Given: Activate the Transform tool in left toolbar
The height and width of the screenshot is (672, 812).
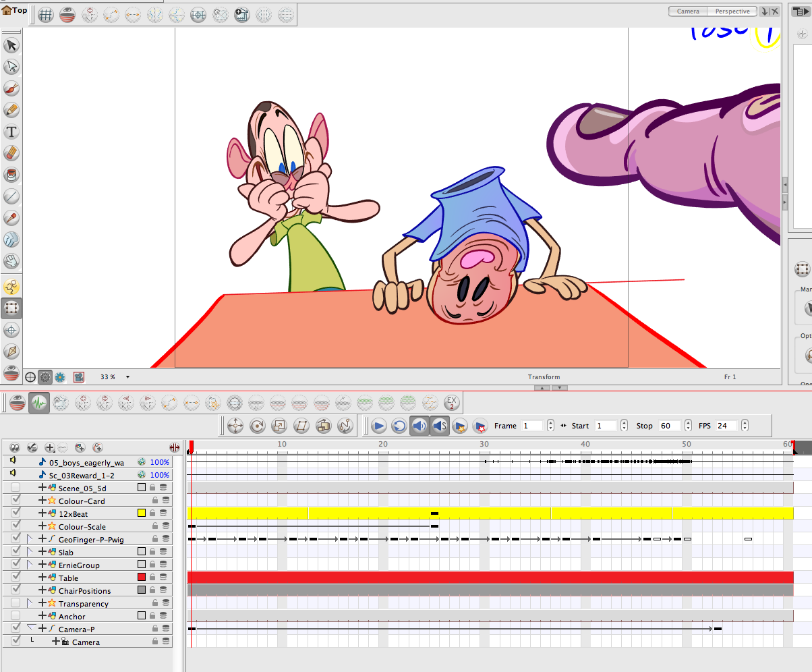Looking at the screenshot, I should tap(11, 308).
